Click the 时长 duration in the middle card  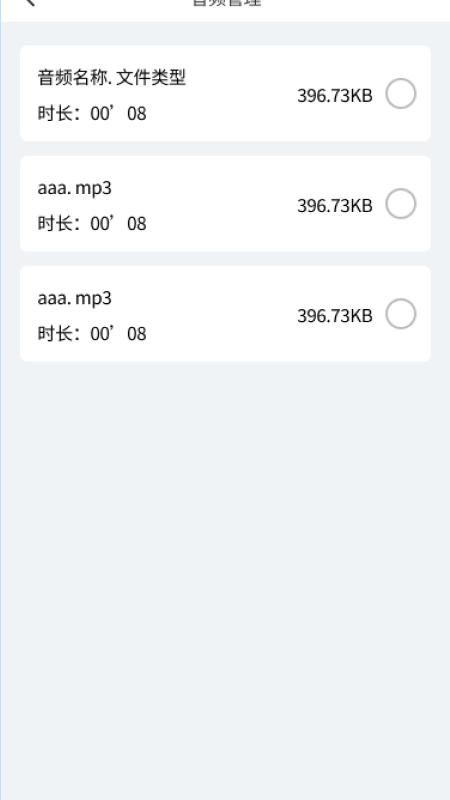pyautogui.click(x=92, y=223)
